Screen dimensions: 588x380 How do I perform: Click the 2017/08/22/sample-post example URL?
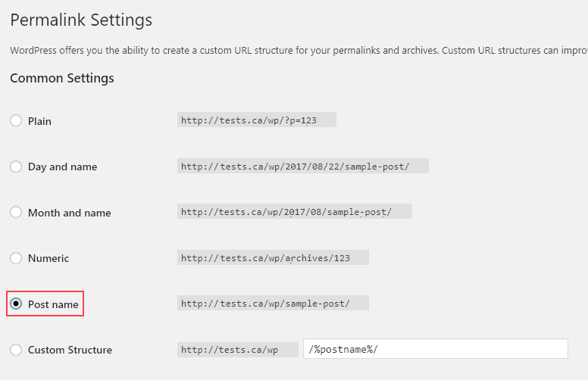pyautogui.click(x=302, y=166)
